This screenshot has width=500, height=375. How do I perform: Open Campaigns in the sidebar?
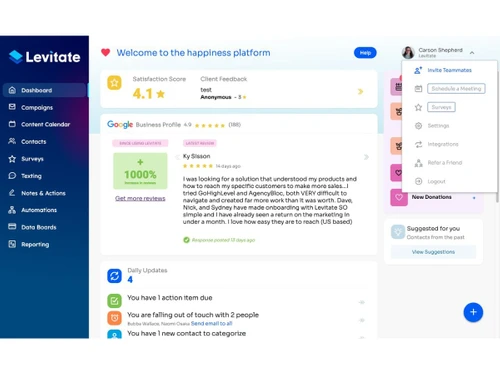[37, 107]
